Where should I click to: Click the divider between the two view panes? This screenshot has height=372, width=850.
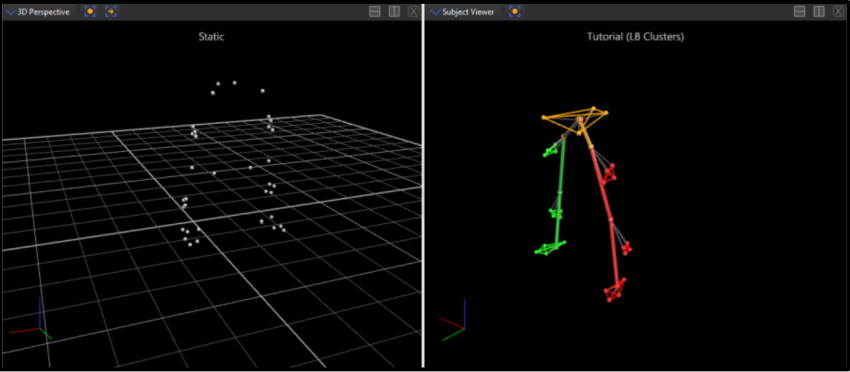422,186
